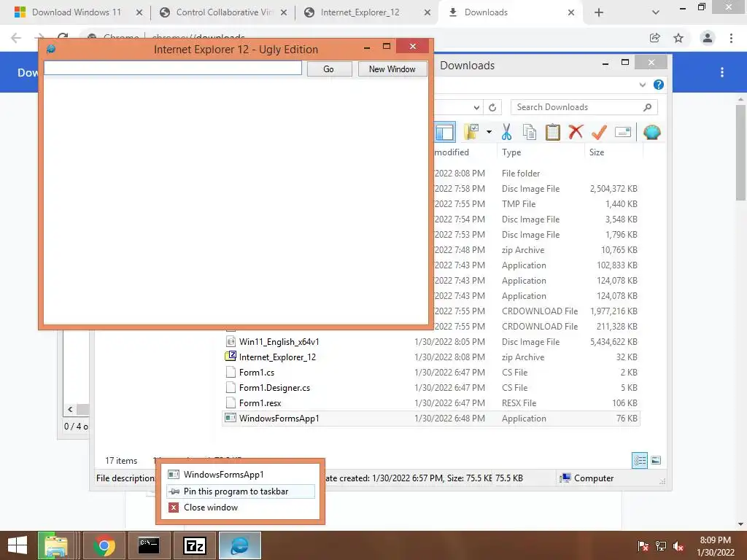Open 7-Zip from the taskbar

coord(194,545)
